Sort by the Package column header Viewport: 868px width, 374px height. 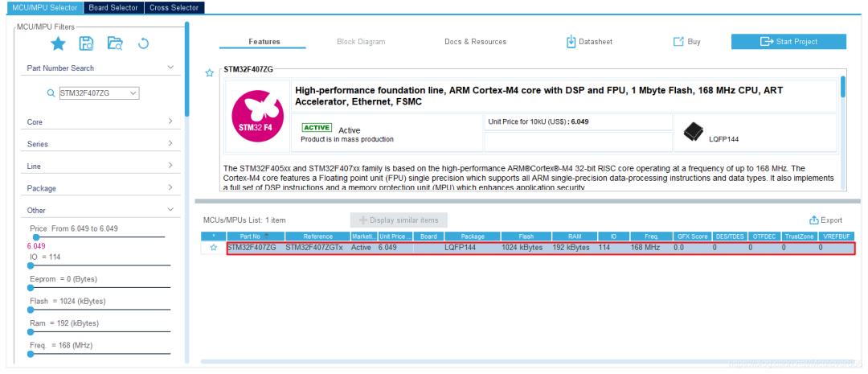(473, 236)
